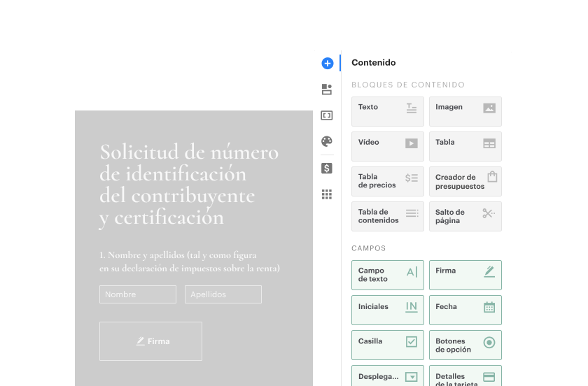Add an Iniciales field
Image resolution: width=588 pixels, height=386 pixels.
coord(388,310)
